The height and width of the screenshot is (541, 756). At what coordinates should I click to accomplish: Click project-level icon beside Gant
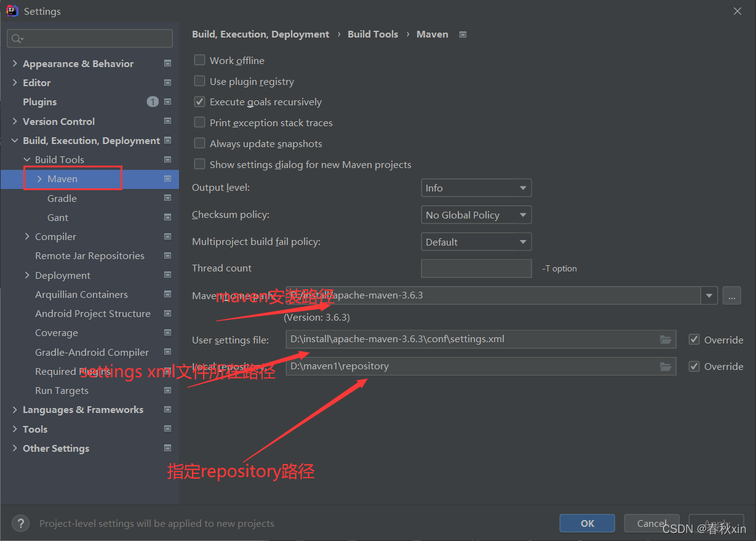(167, 217)
